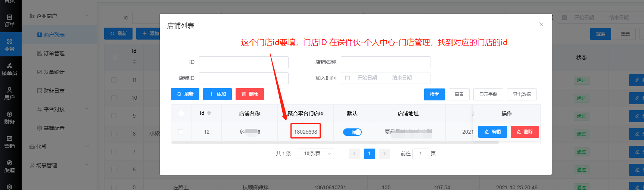The height and width of the screenshot is (190, 644).
Task: Open the 用户 section in left sidebar
Action: coord(10,94)
